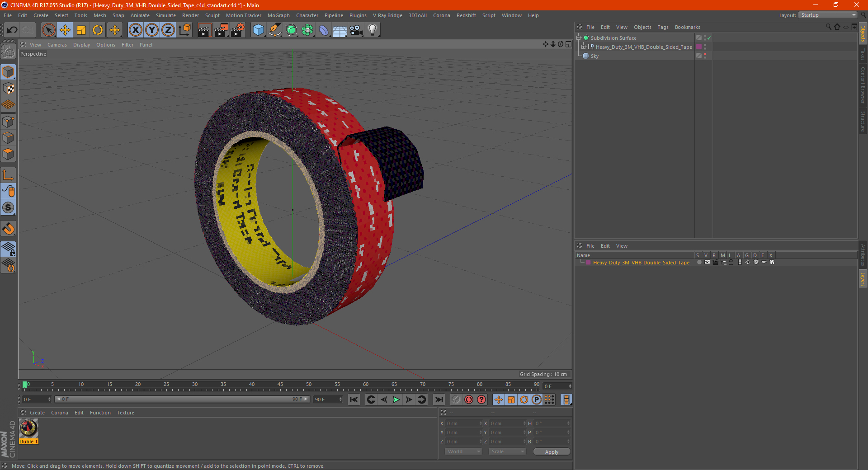This screenshot has width=868, height=470.
Task: Click the Locked Workplane icon
Action: pos(8,249)
